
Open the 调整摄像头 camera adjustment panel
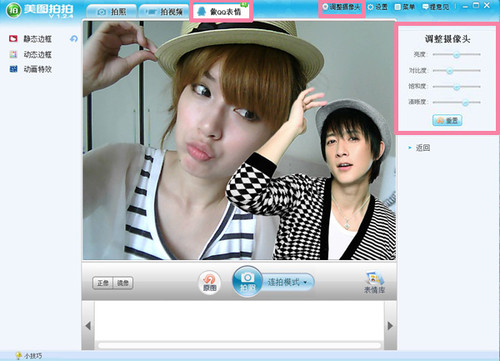342,7
